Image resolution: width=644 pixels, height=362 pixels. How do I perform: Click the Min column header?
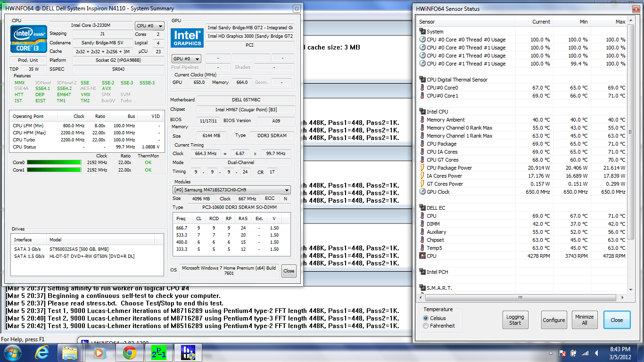coord(571,22)
